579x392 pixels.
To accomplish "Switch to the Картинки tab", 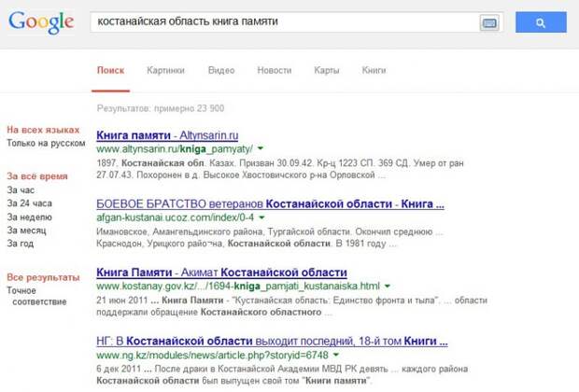I will [x=164, y=70].
